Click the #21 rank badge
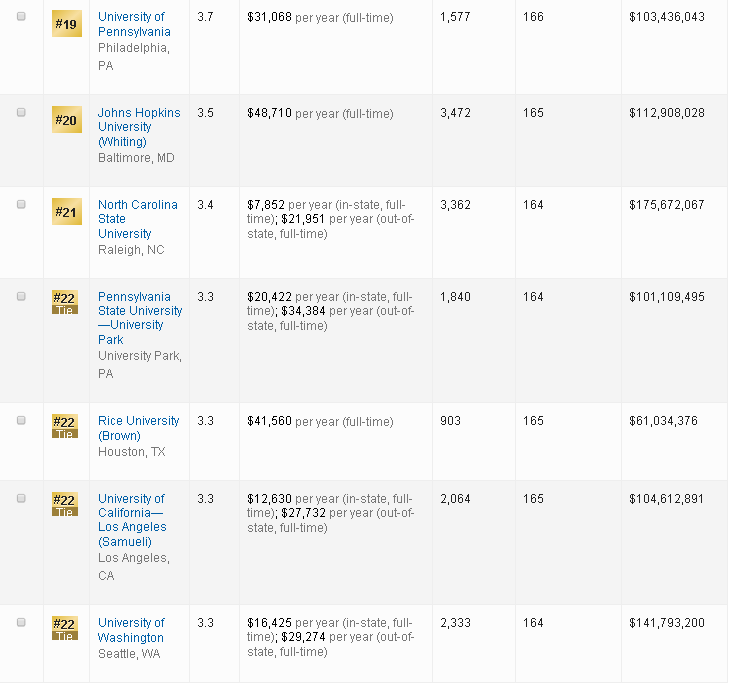The image size is (729, 684). [x=65, y=212]
